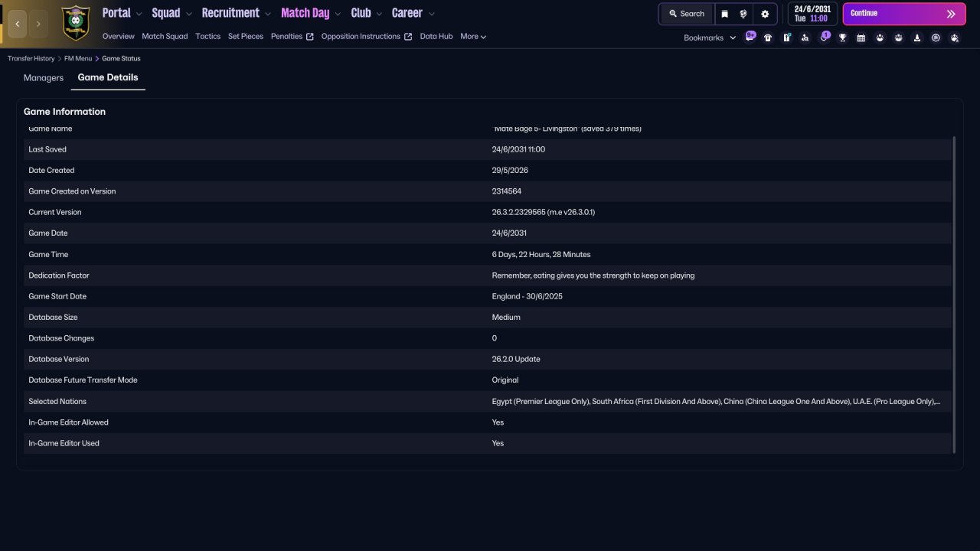Click the first people-group bookmark icon
Image resolution: width=980 pixels, height=551 pixels.
(x=880, y=37)
